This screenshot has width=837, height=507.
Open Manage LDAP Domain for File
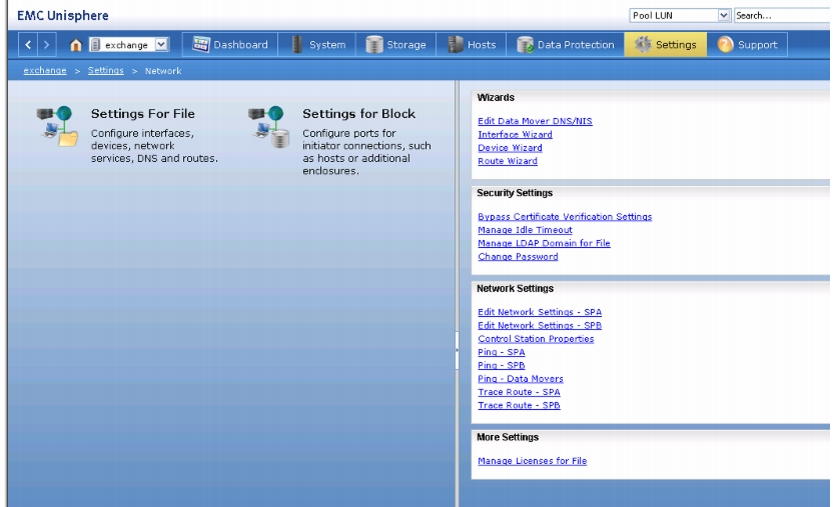click(x=544, y=243)
